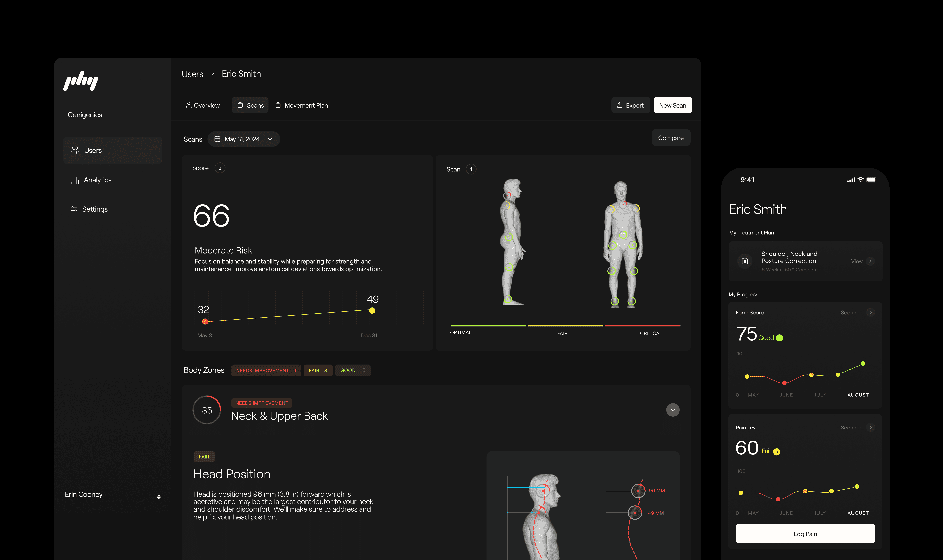
Task: Click the side-view body scan model
Action: pyautogui.click(x=512, y=241)
